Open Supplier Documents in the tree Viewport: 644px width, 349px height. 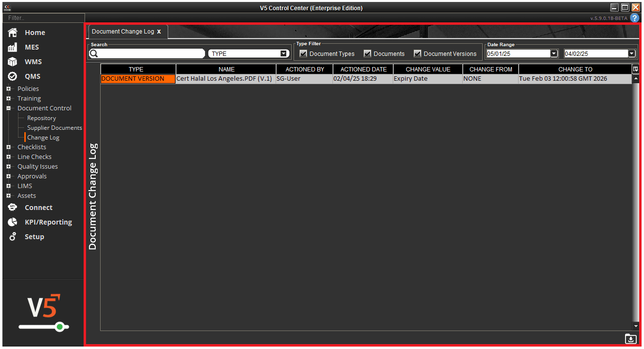(x=54, y=128)
